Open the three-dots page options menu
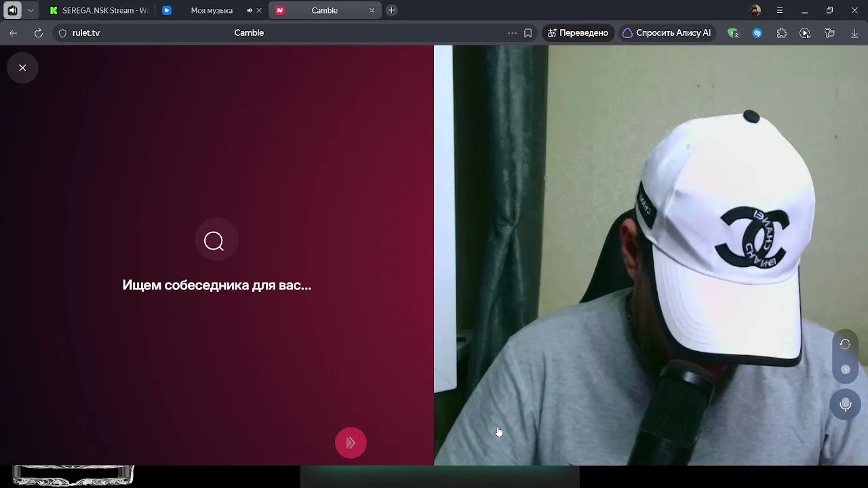 tap(512, 33)
